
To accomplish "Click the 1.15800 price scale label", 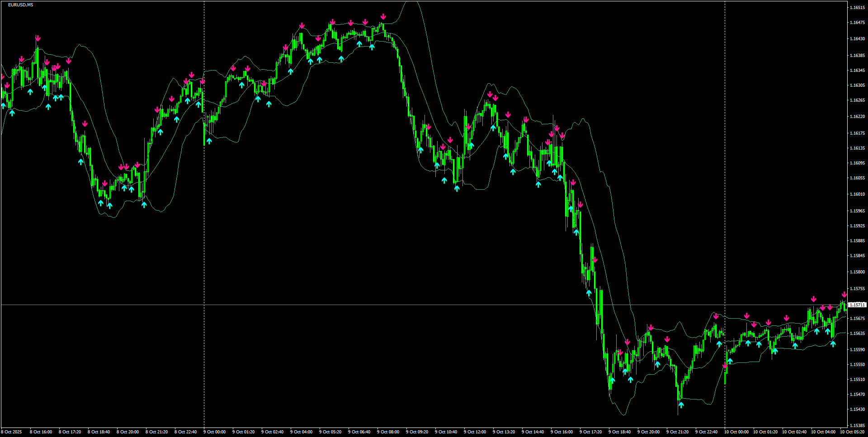I will (857, 272).
